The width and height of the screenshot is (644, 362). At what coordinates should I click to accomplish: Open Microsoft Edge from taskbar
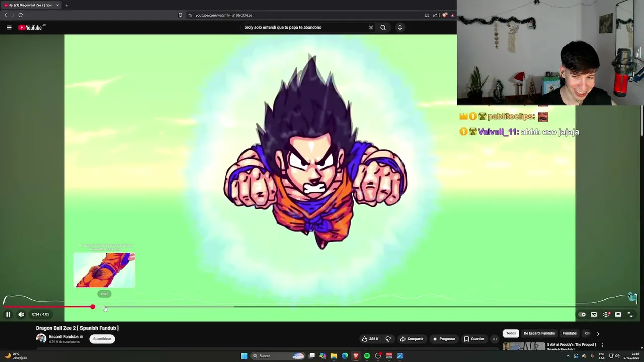tap(345, 356)
